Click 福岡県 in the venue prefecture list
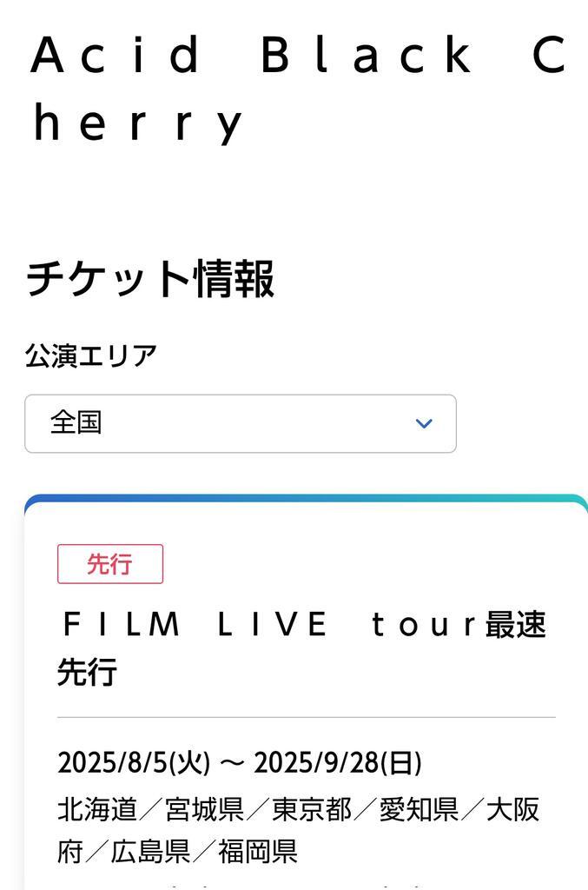 257,852
